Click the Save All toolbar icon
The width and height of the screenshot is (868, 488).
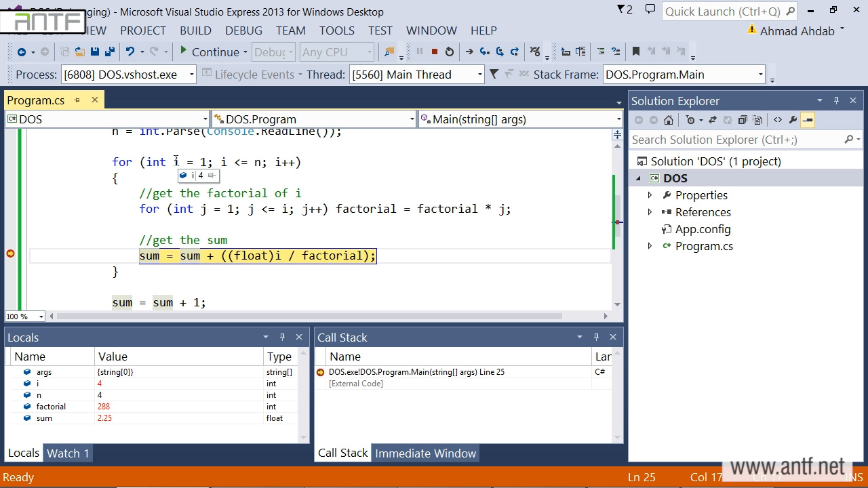click(109, 52)
